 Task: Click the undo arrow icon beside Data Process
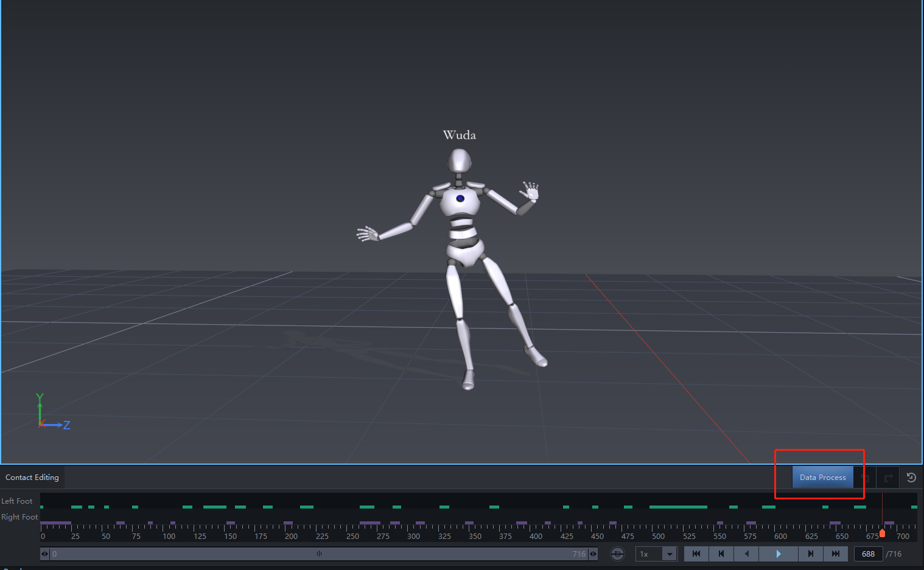pyautogui.click(x=865, y=478)
